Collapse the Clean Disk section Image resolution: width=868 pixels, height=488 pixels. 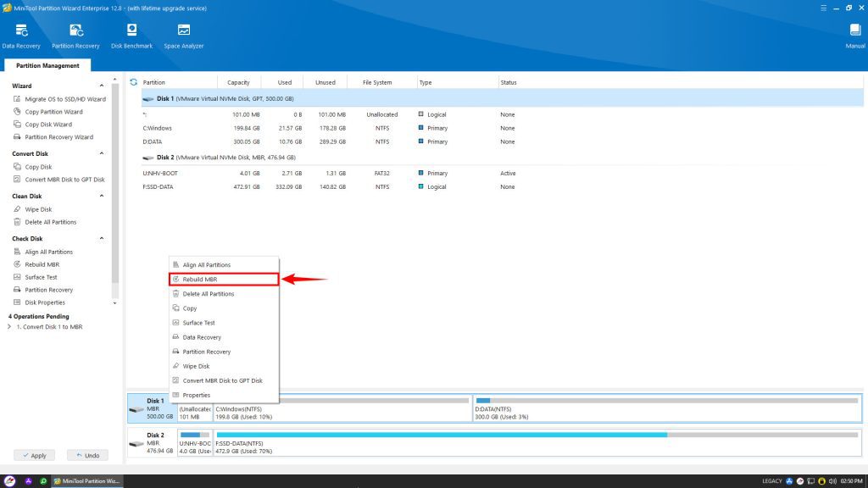102,196
